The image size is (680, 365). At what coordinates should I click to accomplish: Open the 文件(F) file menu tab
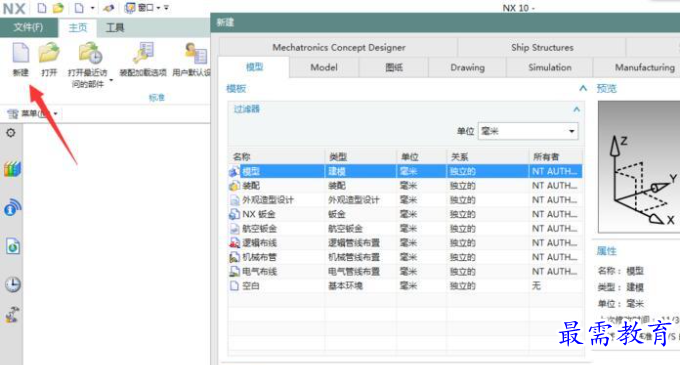point(29,28)
